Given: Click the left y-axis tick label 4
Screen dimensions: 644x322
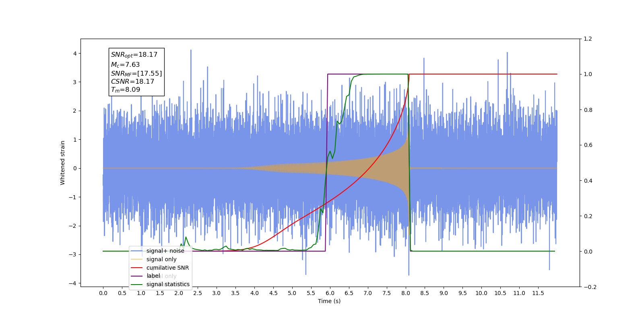Looking at the screenshot, I should pos(75,54).
